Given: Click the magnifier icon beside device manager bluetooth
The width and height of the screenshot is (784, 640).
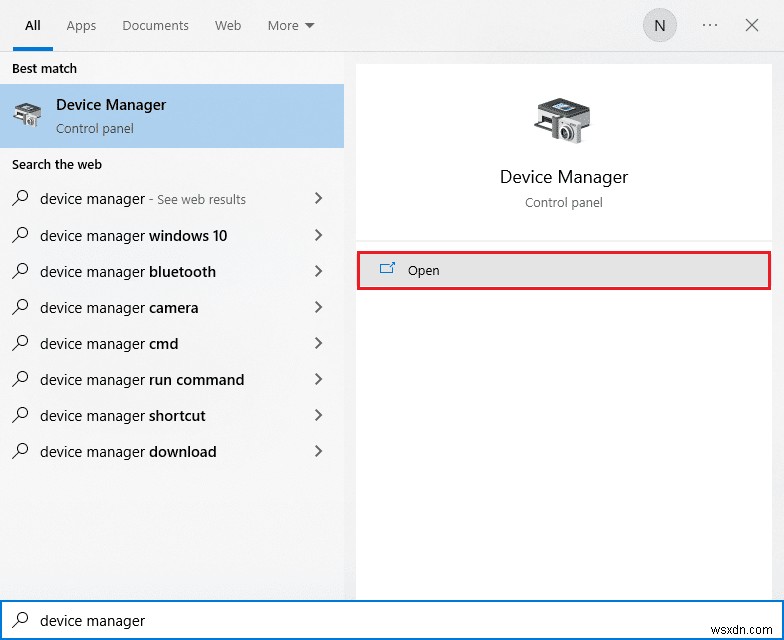Looking at the screenshot, I should tap(21, 272).
